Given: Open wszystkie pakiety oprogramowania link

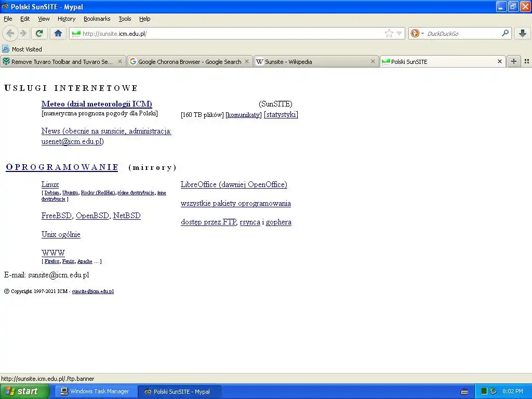Looking at the screenshot, I should click(235, 203).
